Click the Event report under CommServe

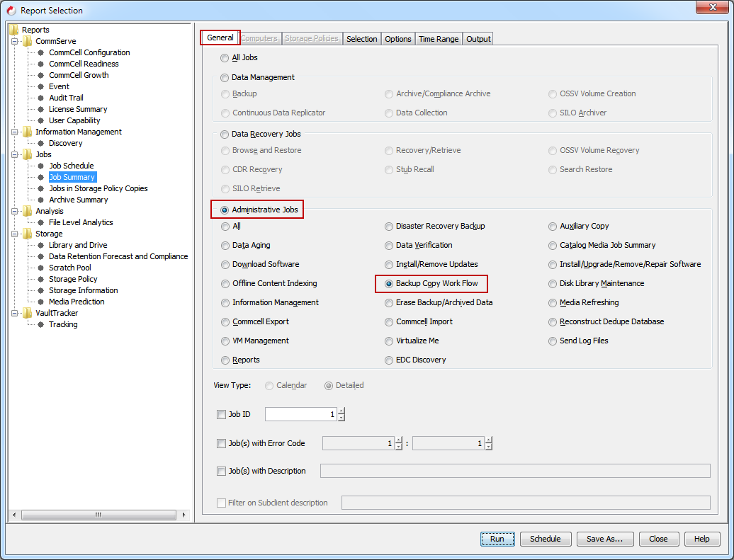click(59, 86)
